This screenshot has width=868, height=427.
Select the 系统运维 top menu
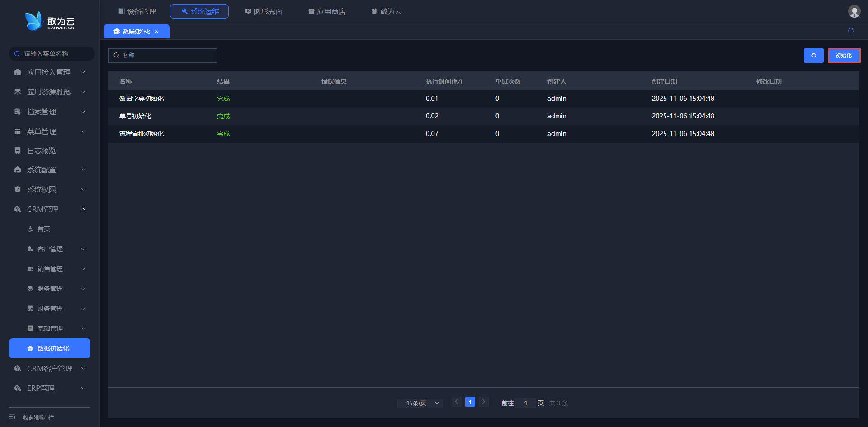point(199,11)
